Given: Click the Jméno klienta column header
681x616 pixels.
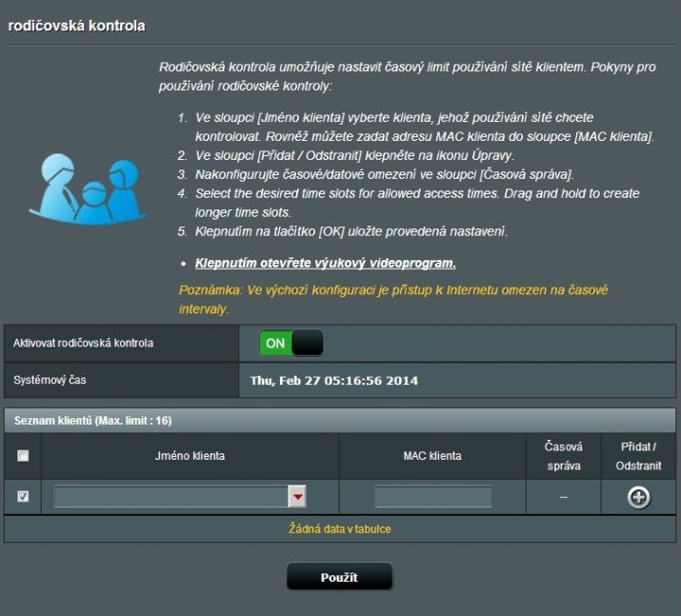Looking at the screenshot, I should [x=190, y=456].
